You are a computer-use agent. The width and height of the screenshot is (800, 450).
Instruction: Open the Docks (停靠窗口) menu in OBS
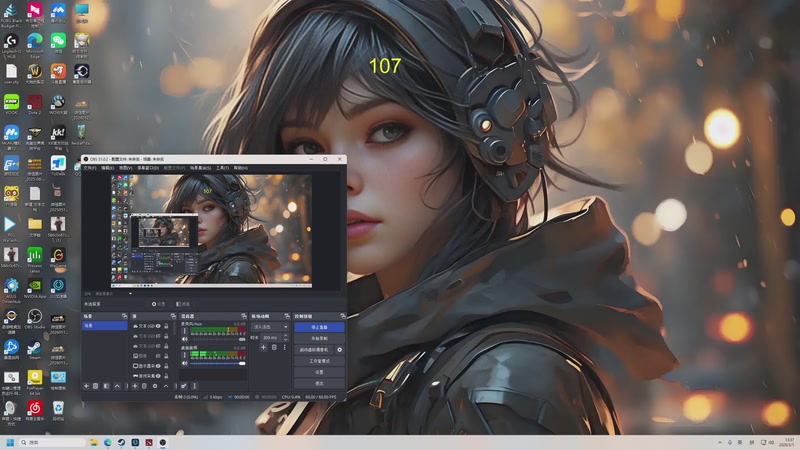click(148, 167)
